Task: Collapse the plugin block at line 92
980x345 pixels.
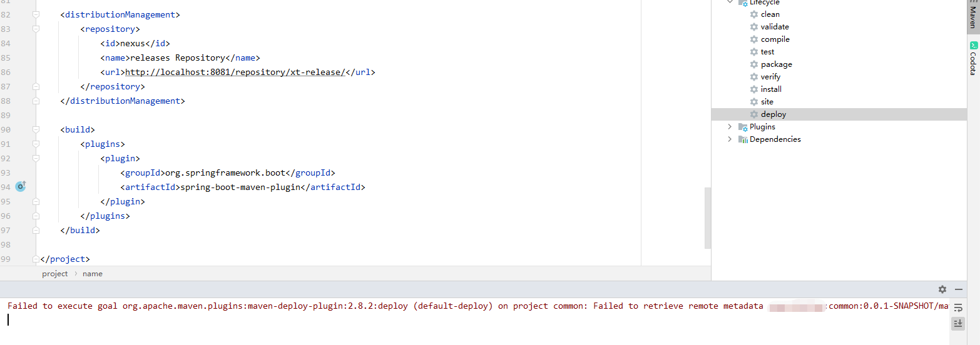Action: click(36, 158)
